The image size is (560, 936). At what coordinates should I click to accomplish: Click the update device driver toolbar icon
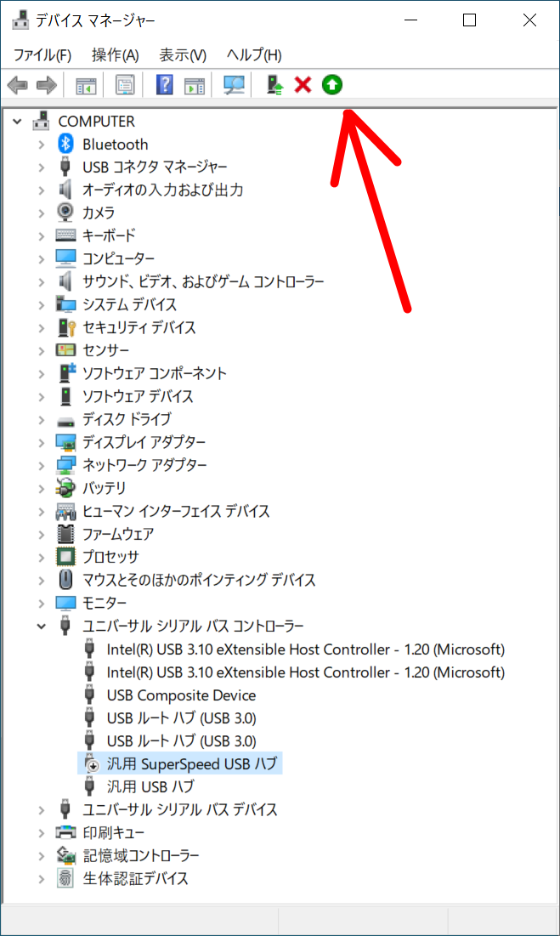274,85
